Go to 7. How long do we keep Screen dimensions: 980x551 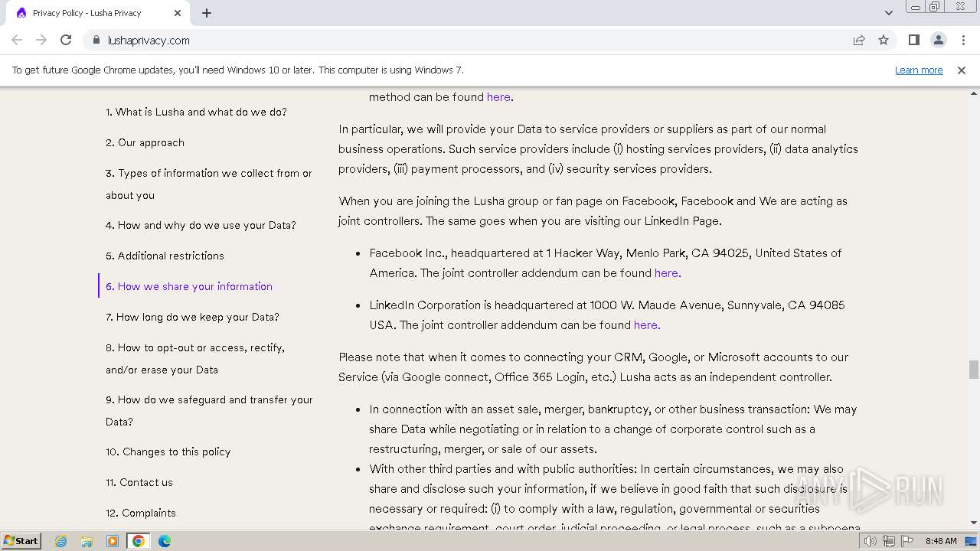tap(192, 317)
